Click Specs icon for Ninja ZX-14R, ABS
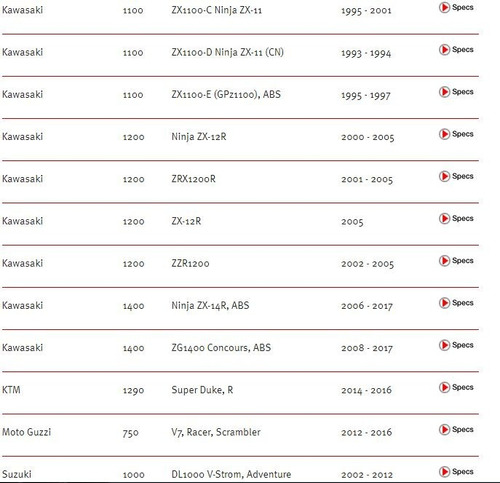The height and width of the screenshot is (483, 500). point(444,303)
